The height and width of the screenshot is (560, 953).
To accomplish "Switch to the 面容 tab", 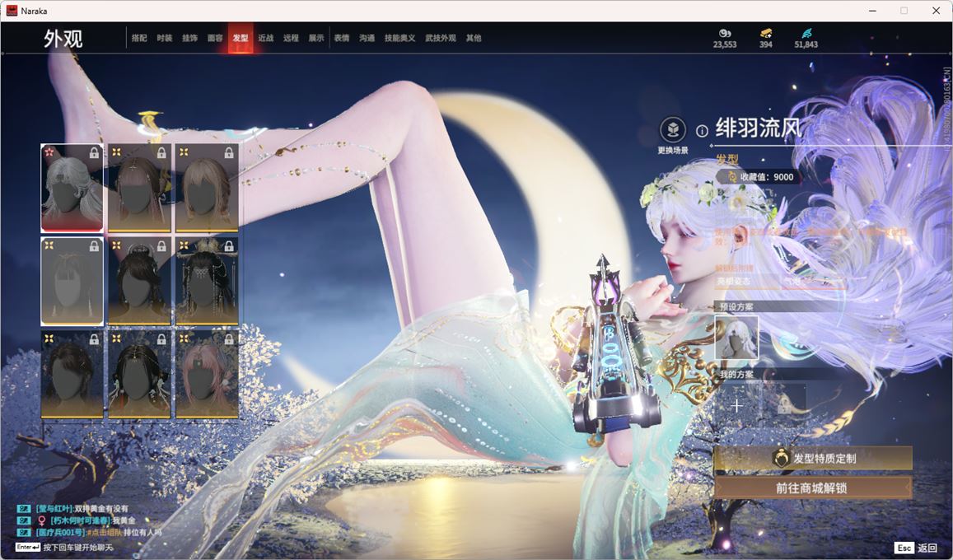I will (x=215, y=38).
